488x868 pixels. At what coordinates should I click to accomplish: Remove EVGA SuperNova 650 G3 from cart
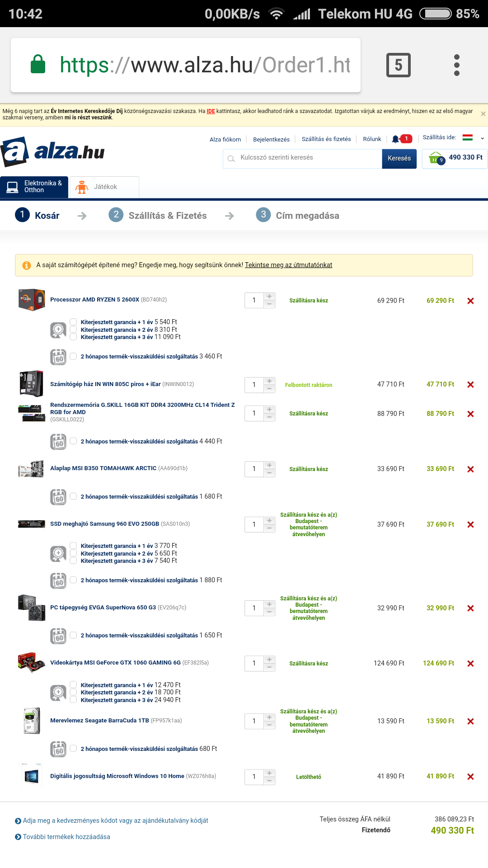(470, 609)
